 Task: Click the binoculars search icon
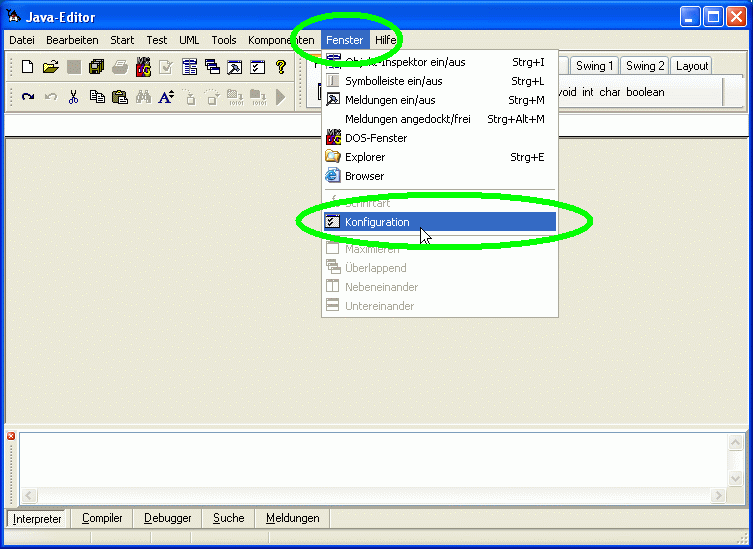[143, 97]
